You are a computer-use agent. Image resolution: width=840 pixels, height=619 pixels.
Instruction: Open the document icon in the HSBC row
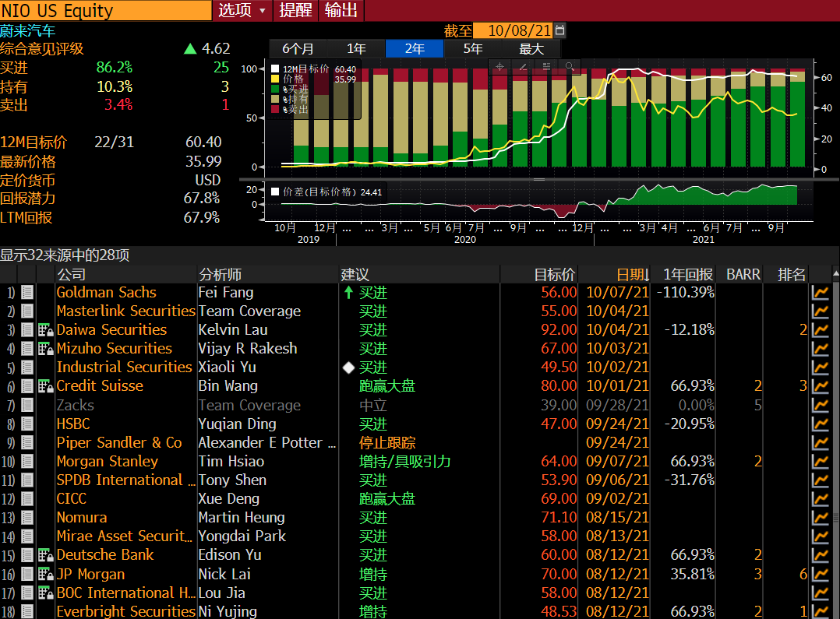[x=27, y=424]
